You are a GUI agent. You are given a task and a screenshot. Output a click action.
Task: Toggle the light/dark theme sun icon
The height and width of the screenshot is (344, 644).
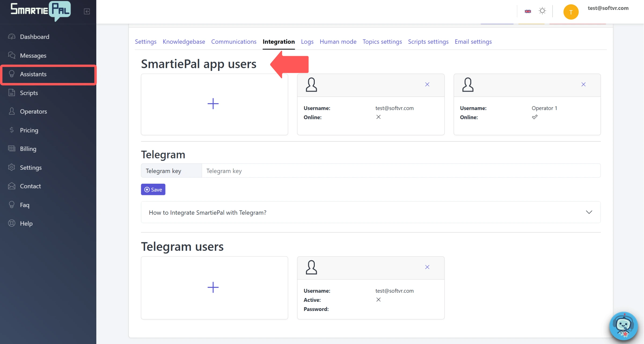pyautogui.click(x=542, y=11)
